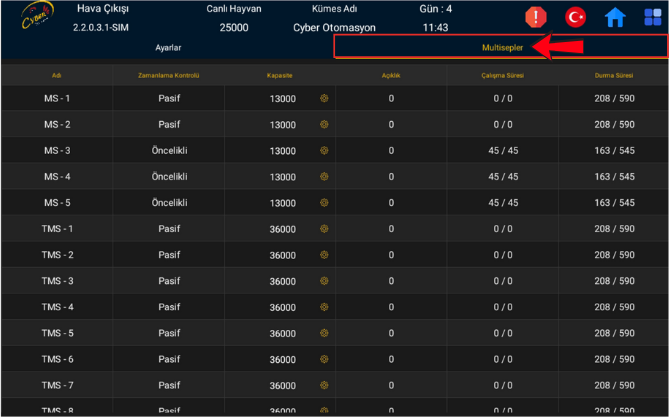The width and height of the screenshot is (669, 417).
Task: Open capacity gear icon for MS - 1
Action: [x=324, y=99]
